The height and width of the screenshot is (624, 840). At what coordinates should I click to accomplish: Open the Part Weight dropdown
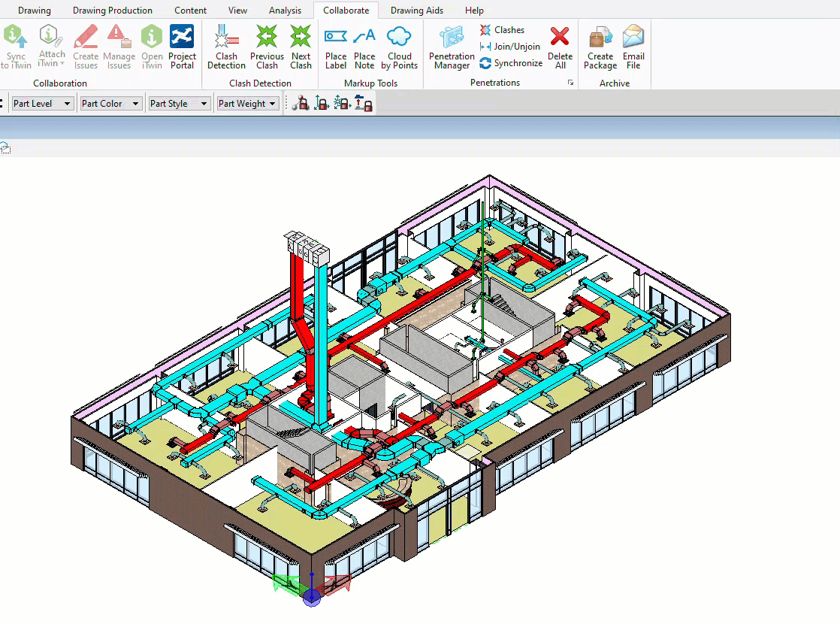tap(248, 104)
